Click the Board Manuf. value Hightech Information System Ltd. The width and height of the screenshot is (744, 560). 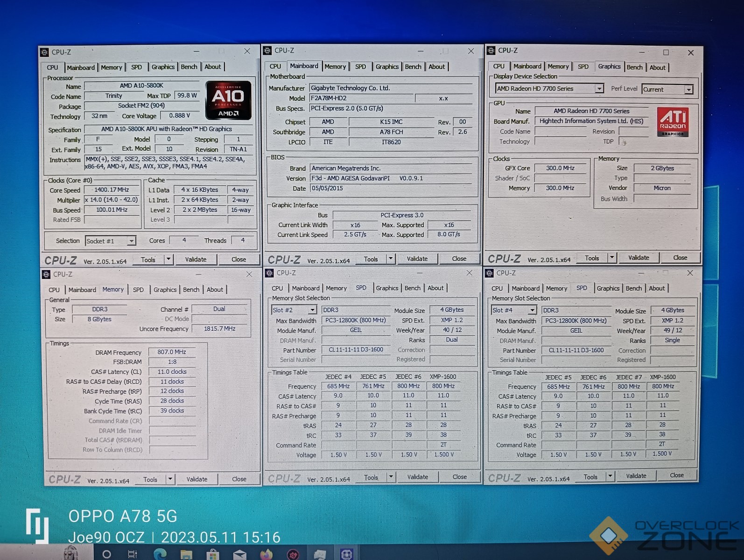pos(591,121)
